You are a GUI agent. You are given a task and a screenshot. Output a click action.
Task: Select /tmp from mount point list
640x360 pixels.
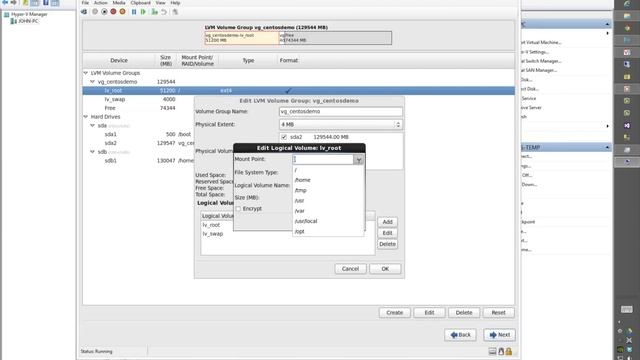[328, 190]
